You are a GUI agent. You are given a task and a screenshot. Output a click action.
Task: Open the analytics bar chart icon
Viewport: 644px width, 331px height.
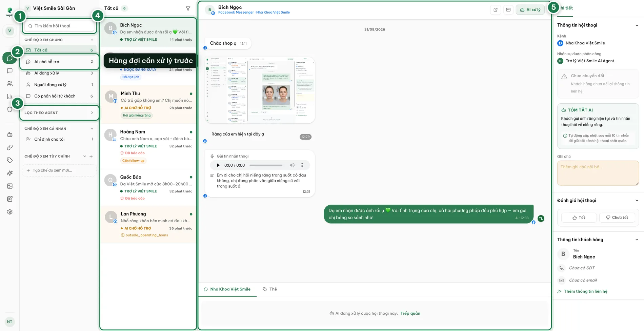point(10,97)
